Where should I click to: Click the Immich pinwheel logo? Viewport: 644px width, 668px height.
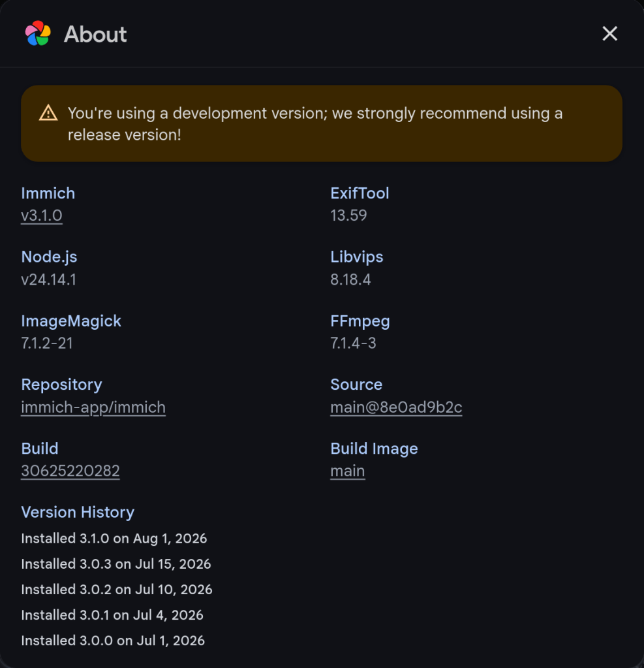38,33
